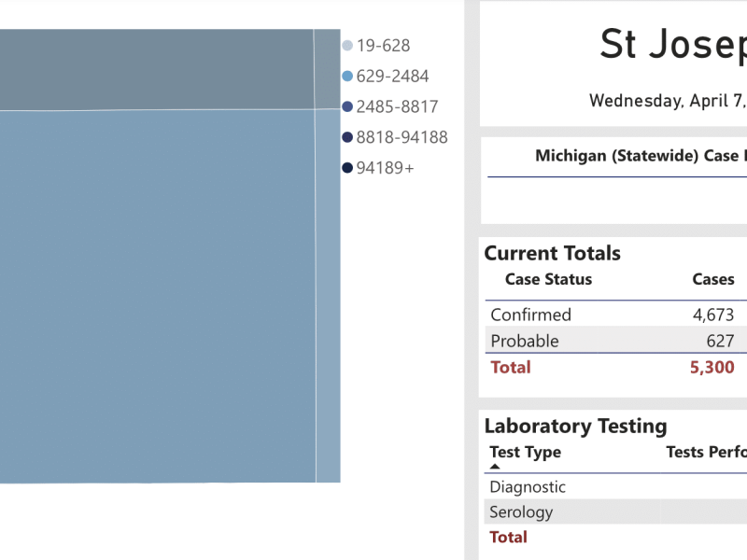Click the Total row in Laboratory Testing
The image size is (747, 560).
point(508,538)
